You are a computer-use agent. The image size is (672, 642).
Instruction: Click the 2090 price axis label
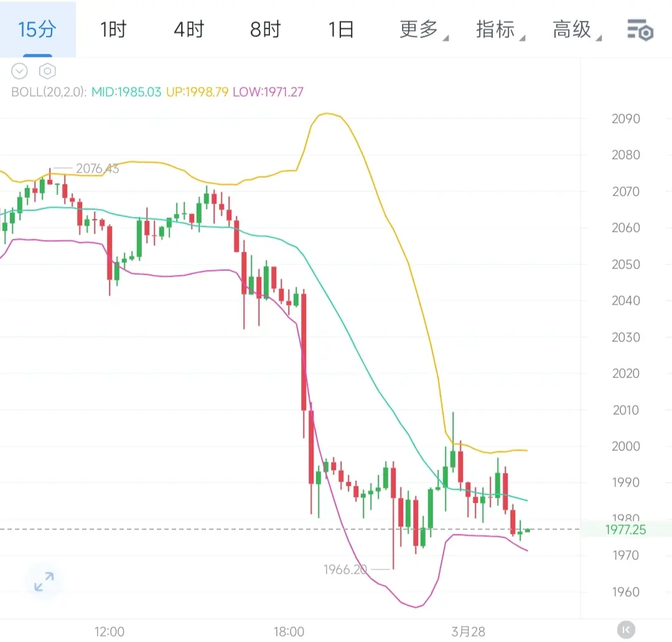pos(626,119)
